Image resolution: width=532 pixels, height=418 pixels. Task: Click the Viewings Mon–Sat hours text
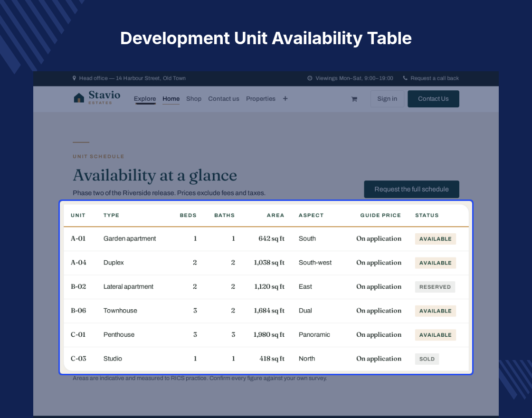coord(354,78)
